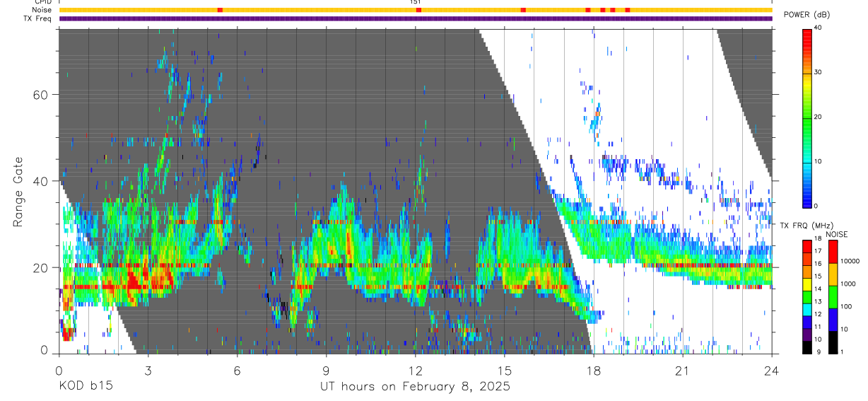Click the purple TX Freq strip above the plot
Image resolution: width=868 pixels, height=401 pixels.
(x=416, y=18)
